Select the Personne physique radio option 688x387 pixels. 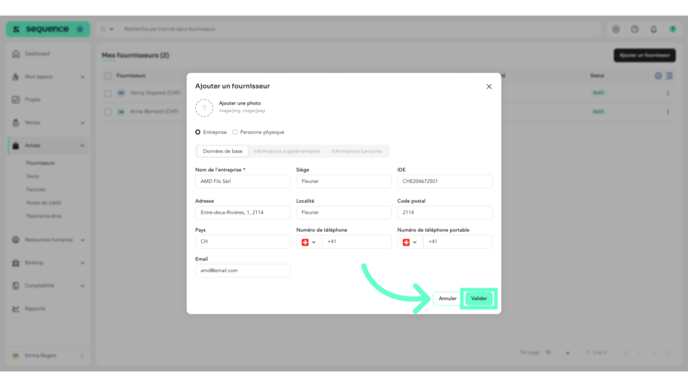[235, 132]
